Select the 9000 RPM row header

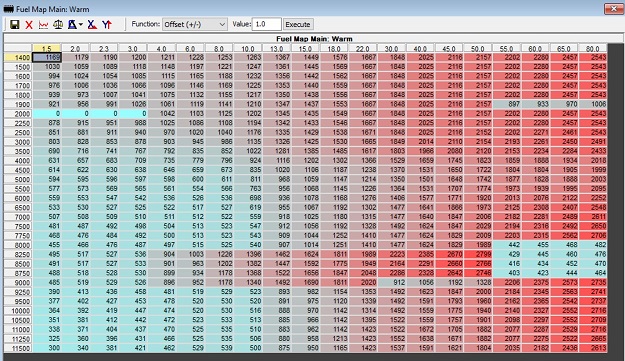[18, 283]
